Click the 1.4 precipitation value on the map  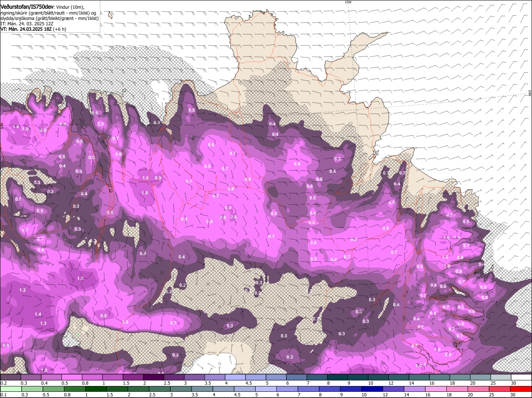point(38,314)
